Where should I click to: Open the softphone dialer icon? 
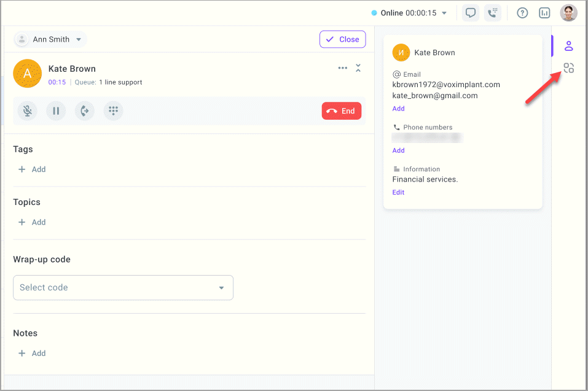pyautogui.click(x=492, y=13)
